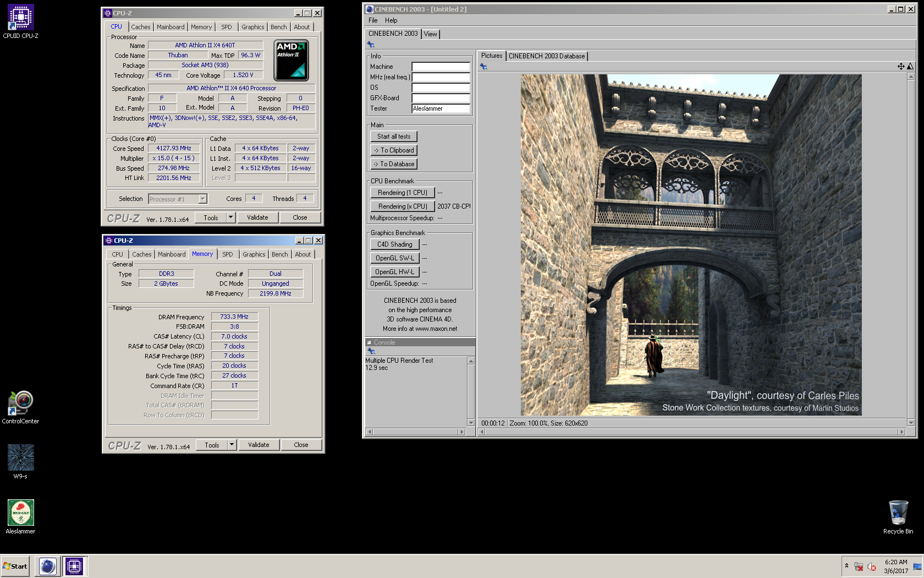924x578 pixels.
Task: Open the About tab in top CPU-Z window
Action: click(302, 27)
